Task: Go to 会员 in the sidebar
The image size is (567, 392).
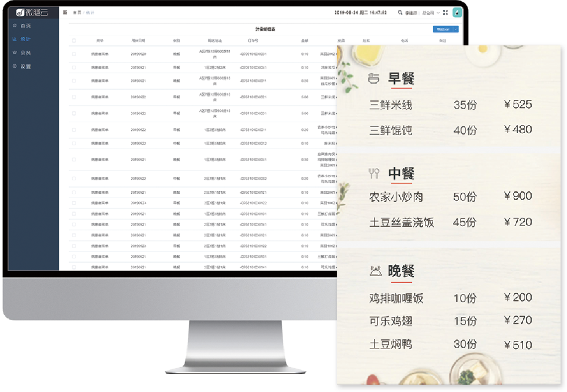Action: point(26,52)
